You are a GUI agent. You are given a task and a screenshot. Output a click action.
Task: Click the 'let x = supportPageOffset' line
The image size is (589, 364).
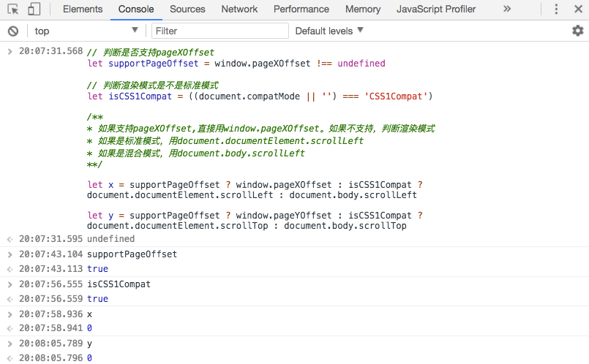(255, 185)
